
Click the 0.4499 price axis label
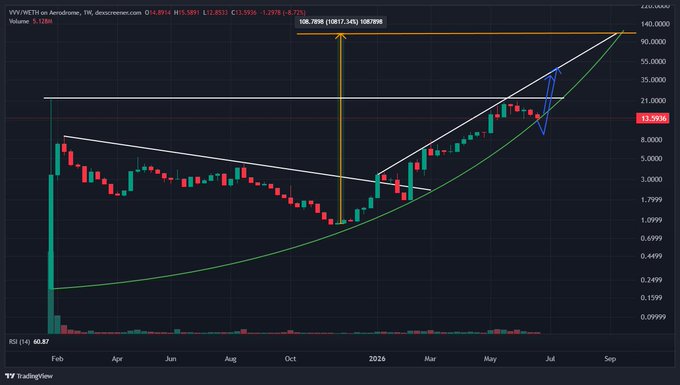point(652,256)
